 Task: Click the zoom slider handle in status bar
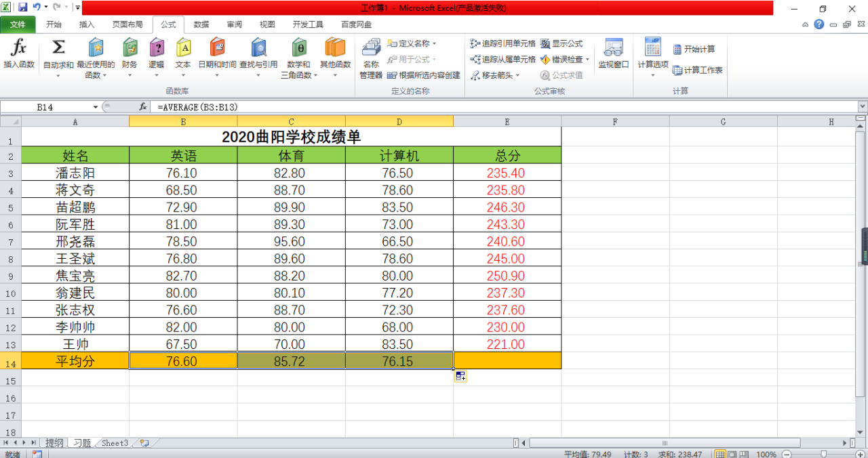tap(823, 454)
